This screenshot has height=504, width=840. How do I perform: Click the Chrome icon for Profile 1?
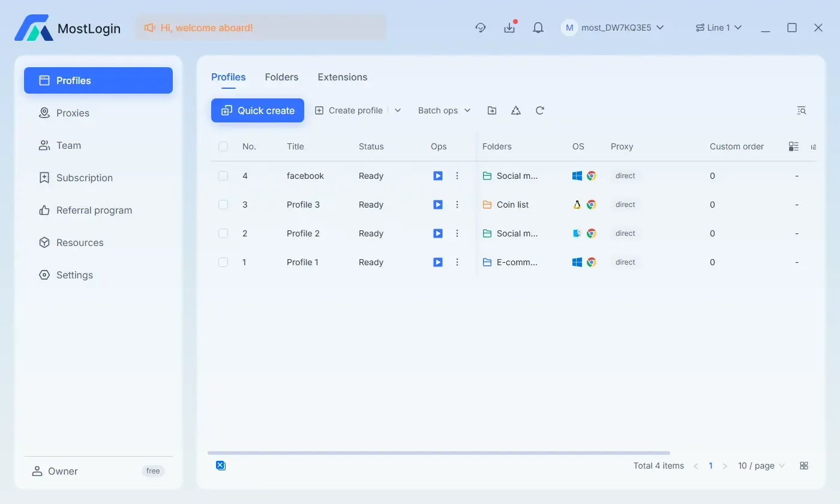[x=592, y=262]
